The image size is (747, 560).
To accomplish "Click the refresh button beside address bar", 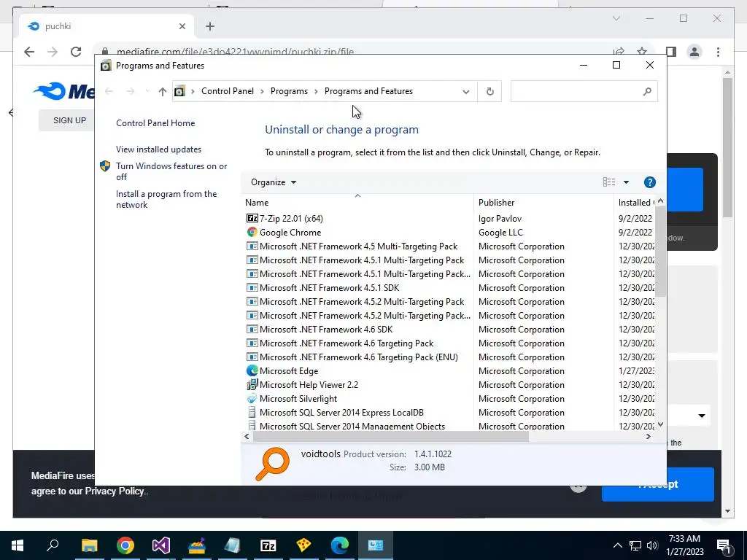I will (489, 91).
